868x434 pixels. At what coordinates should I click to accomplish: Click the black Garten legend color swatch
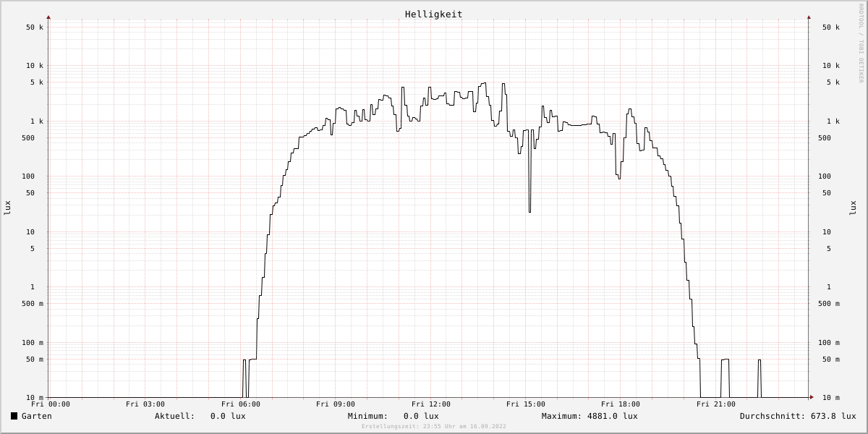[14, 416]
